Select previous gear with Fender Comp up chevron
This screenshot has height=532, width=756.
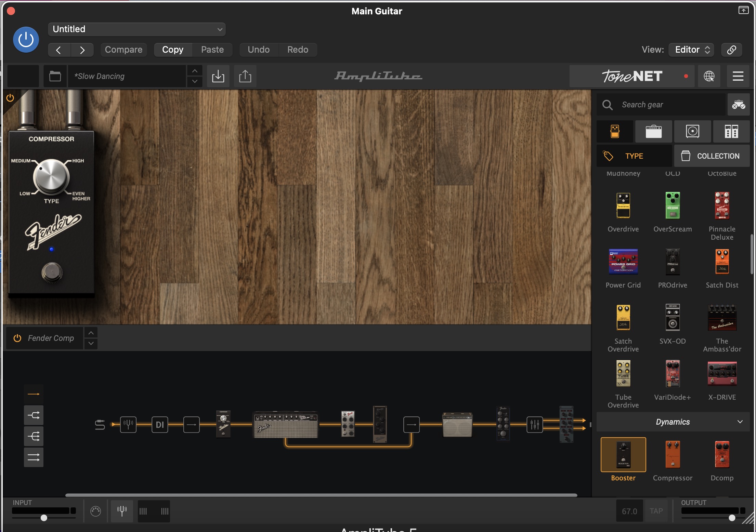pos(91,333)
